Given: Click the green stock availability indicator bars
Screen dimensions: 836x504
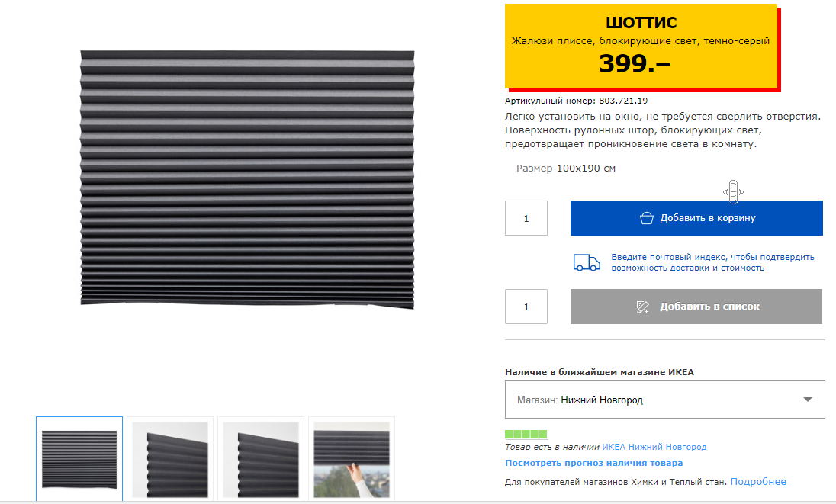Looking at the screenshot, I should (526, 434).
